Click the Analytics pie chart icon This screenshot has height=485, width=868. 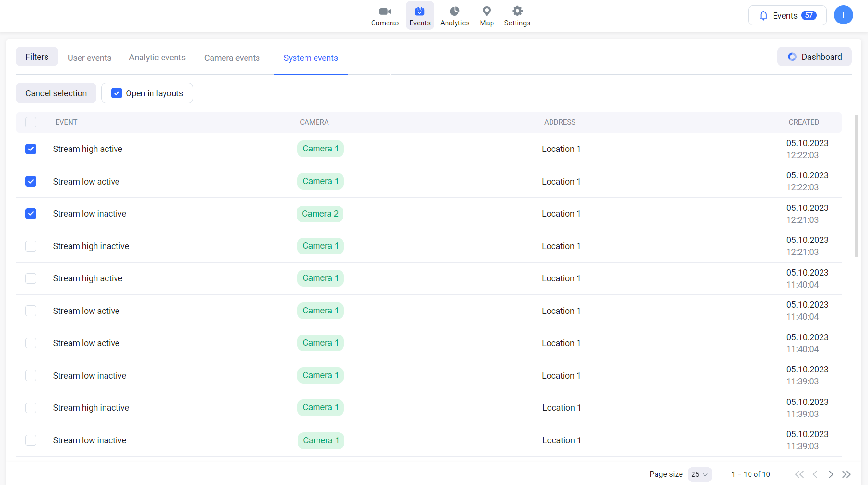coord(455,12)
